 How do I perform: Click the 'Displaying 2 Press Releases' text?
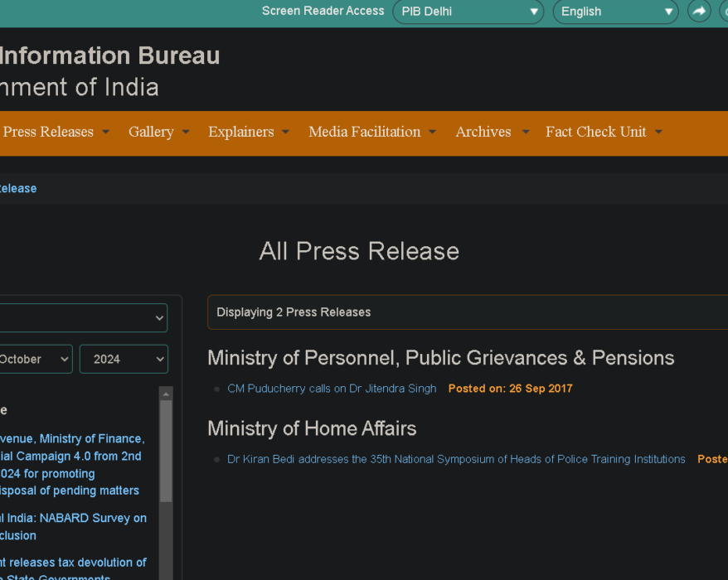click(x=294, y=312)
